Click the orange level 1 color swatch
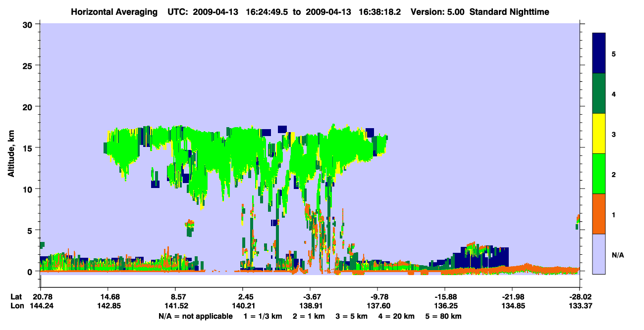The width and height of the screenshot is (644, 330). [599, 214]
